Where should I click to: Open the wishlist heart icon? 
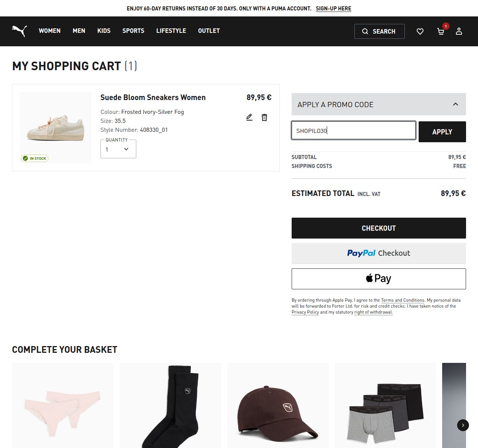[420, 31]
